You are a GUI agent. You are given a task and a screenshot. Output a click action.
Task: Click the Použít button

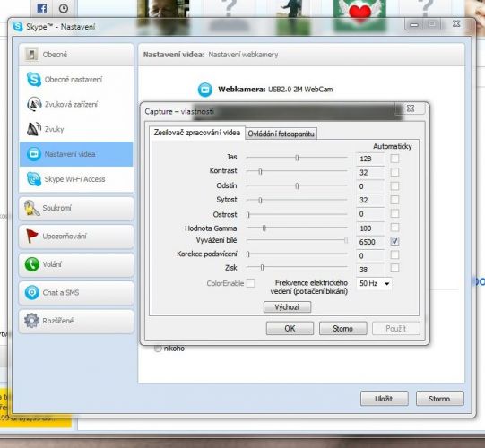[x=396, y=328]
